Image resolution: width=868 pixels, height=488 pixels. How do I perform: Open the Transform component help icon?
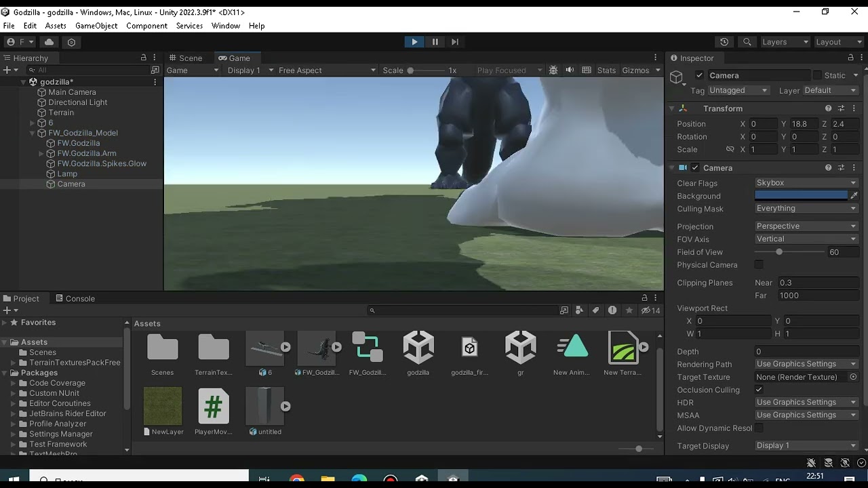828,108
